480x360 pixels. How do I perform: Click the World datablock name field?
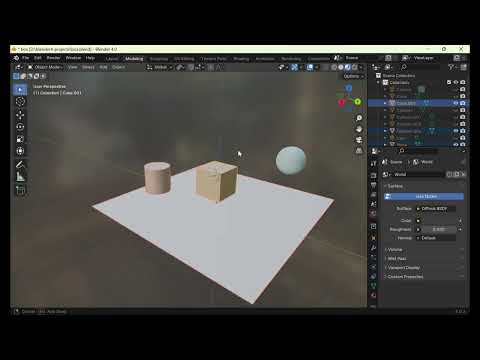[x=418, y=174]
